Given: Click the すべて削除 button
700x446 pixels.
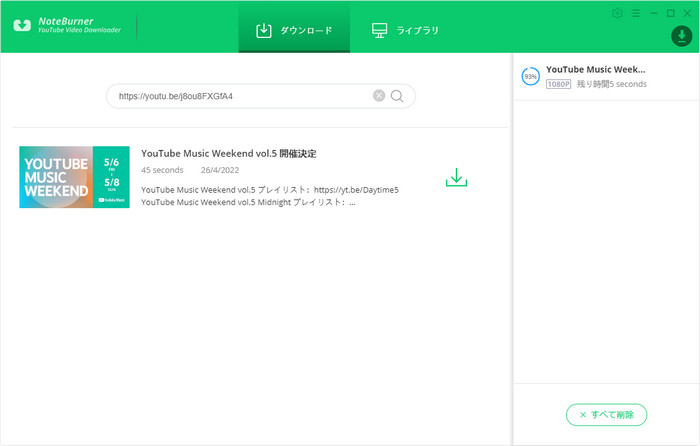Looking at the screenshot, I should point(606,415).
